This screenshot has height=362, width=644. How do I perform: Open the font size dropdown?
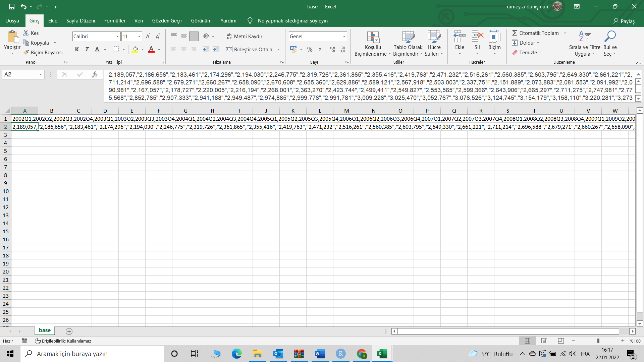click(139, 36)
